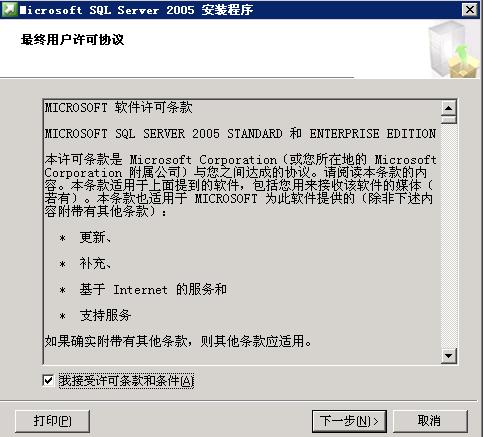The width and height of the screenshot is (484, 437).
Task: Click the 补充 bullet item in the license
Action: click(x=95, y=263)
